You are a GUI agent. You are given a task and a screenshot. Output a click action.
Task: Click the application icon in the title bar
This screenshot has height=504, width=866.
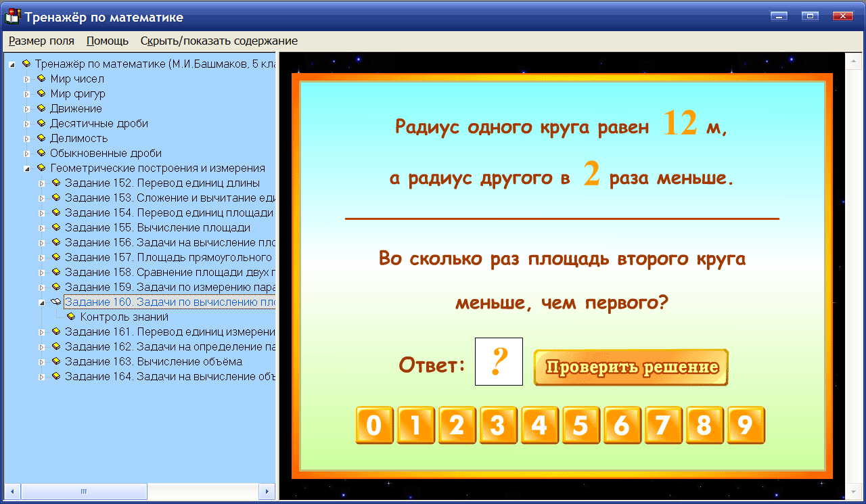pos(12,16)
